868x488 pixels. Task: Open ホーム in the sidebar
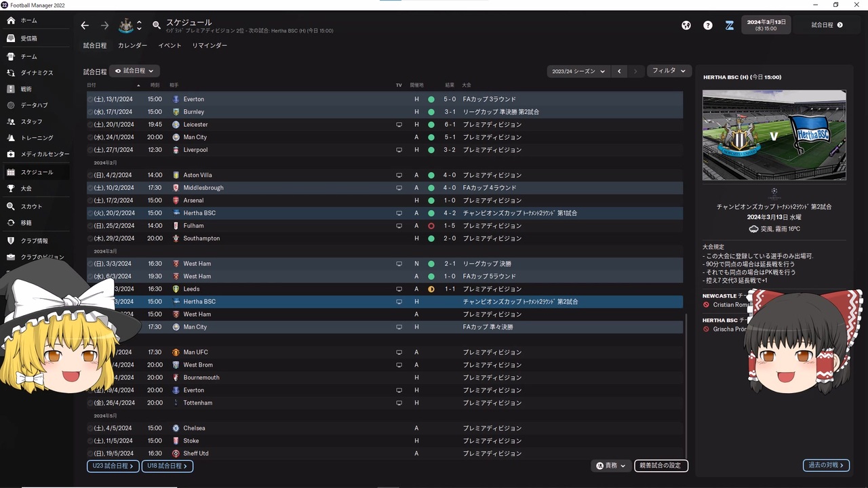37,21
